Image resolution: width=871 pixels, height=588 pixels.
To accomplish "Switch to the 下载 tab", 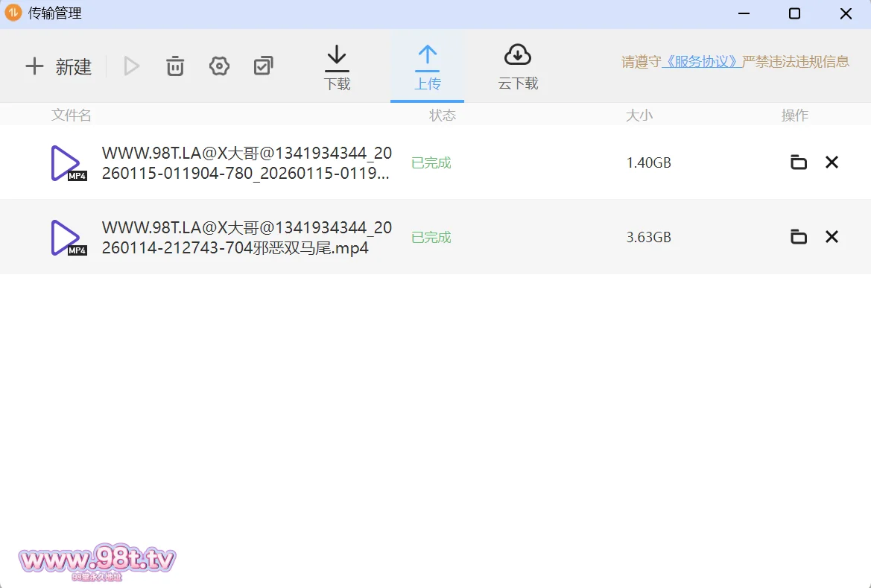I will (337, 68).
